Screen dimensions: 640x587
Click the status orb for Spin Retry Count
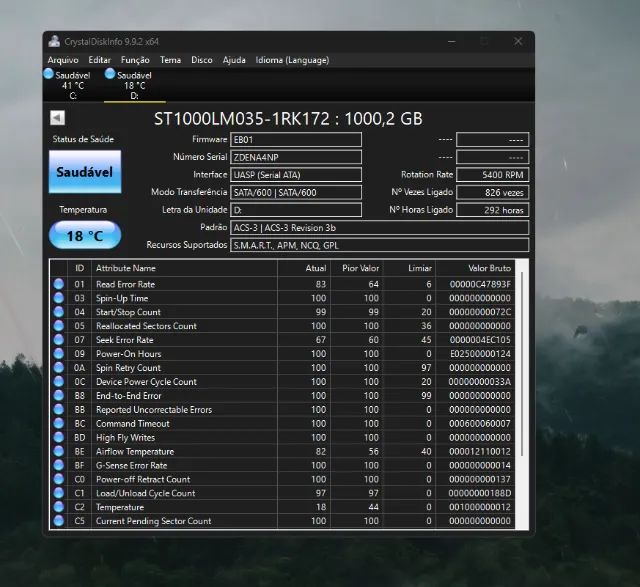tap(59, 368)
